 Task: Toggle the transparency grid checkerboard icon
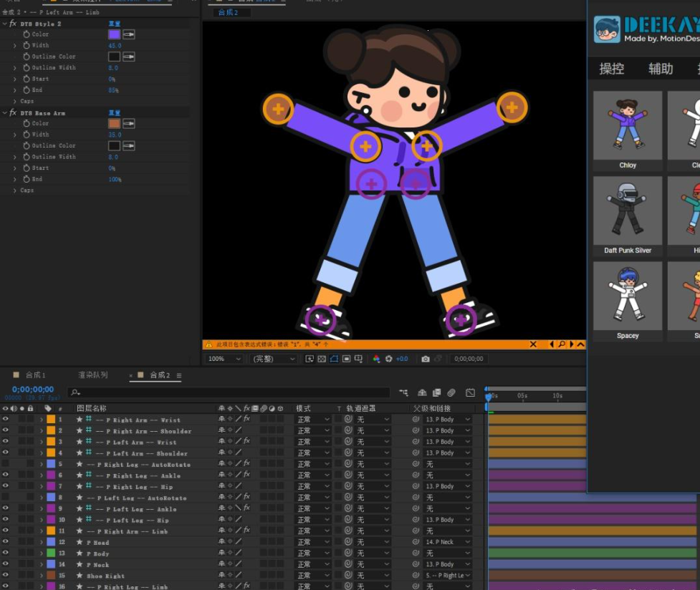pyautogui.click(x=322, y=359)
